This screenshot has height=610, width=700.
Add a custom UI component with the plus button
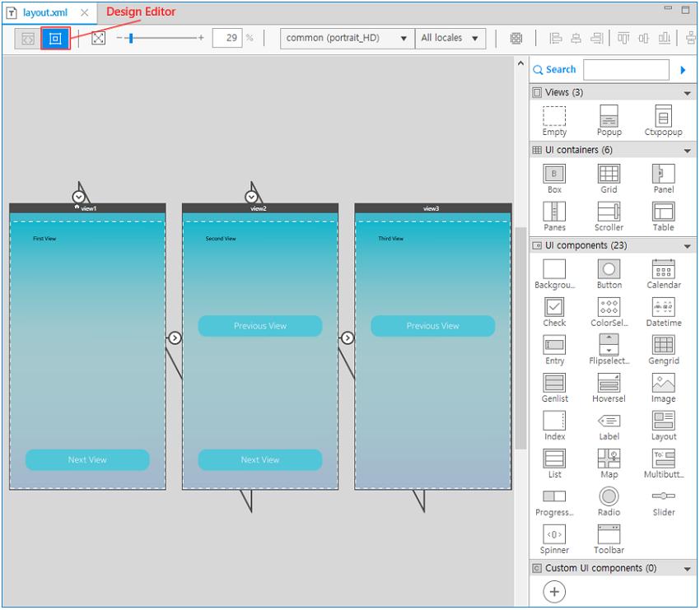pyautogui.click(x=554, y=591)
